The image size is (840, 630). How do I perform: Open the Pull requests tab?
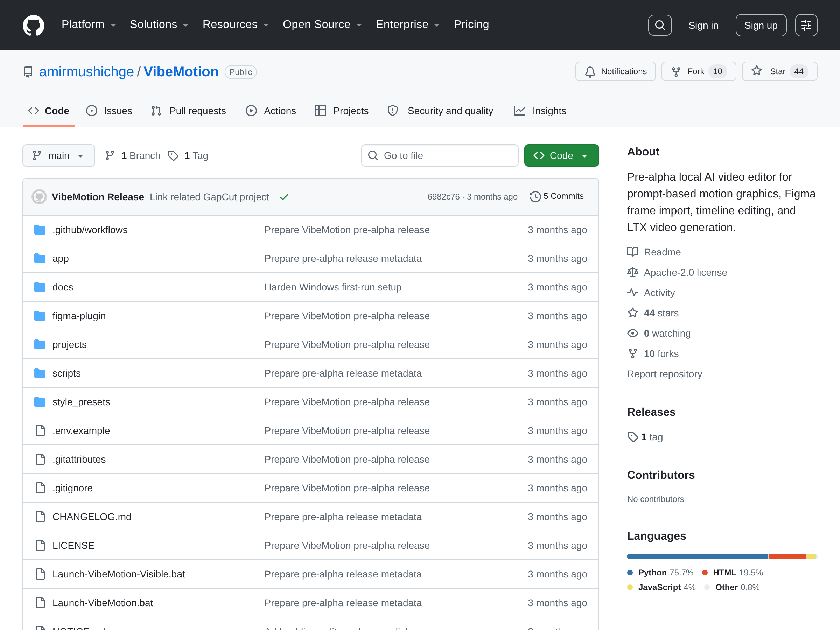pos(188,111)
